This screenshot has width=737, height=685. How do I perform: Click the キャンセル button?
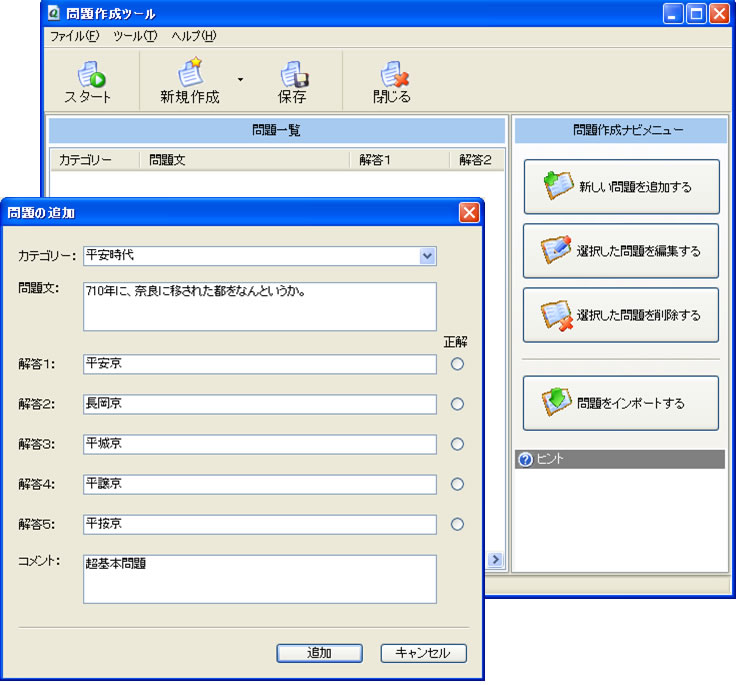click(x=423, y=653)
